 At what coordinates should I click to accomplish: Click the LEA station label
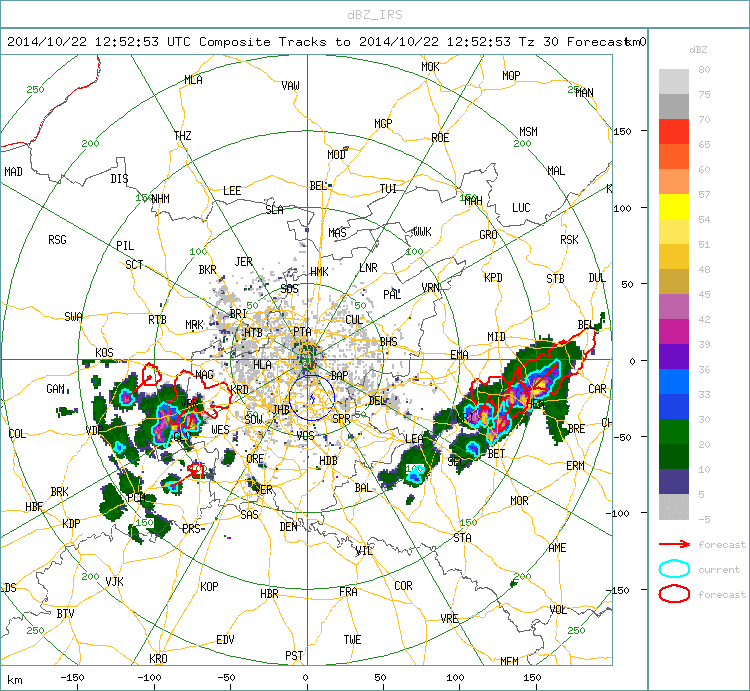click(x=414, y=439)
